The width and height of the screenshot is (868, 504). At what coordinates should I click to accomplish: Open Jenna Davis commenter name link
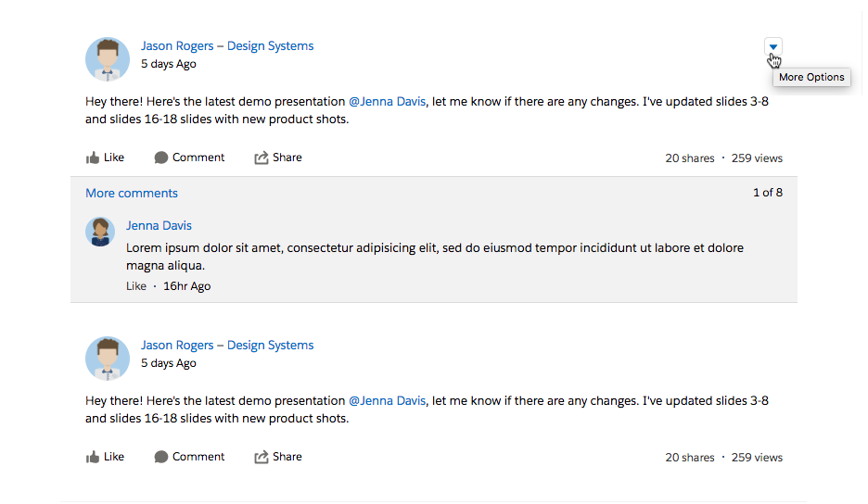click(x=160, y=226)
